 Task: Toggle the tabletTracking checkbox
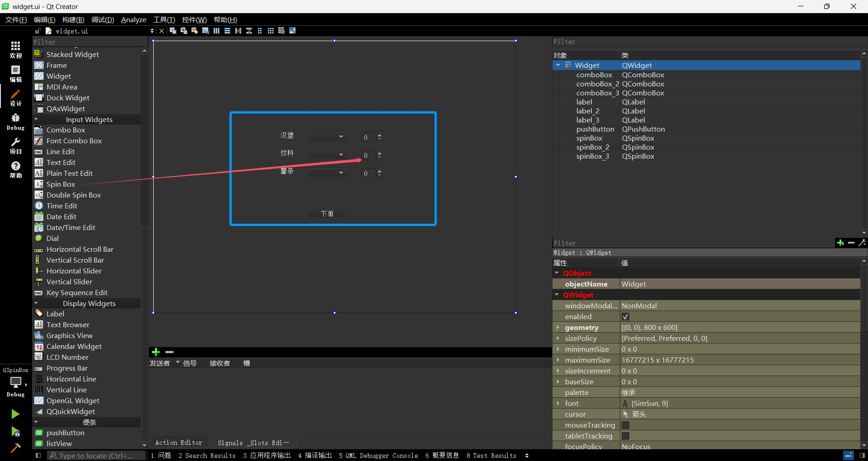point(626,436)
